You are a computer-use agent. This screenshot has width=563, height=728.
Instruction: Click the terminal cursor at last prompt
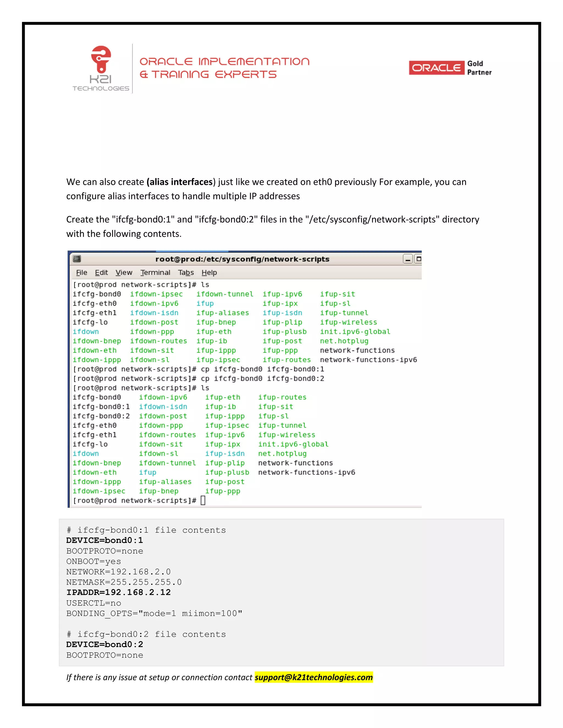203,500
